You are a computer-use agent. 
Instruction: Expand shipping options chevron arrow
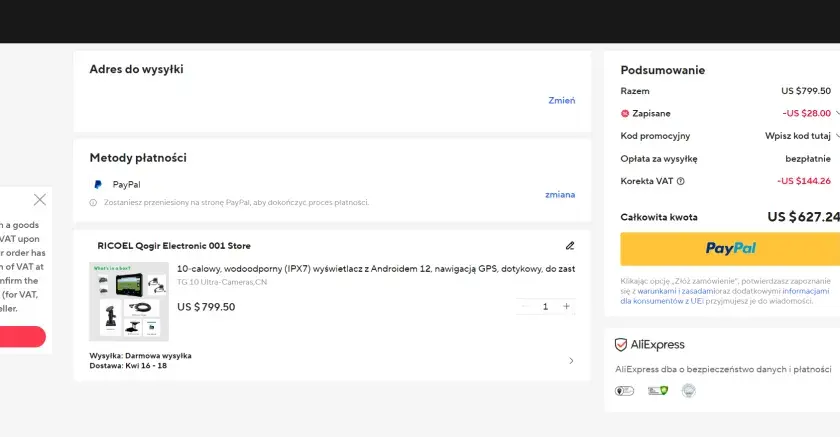(571, 361)
